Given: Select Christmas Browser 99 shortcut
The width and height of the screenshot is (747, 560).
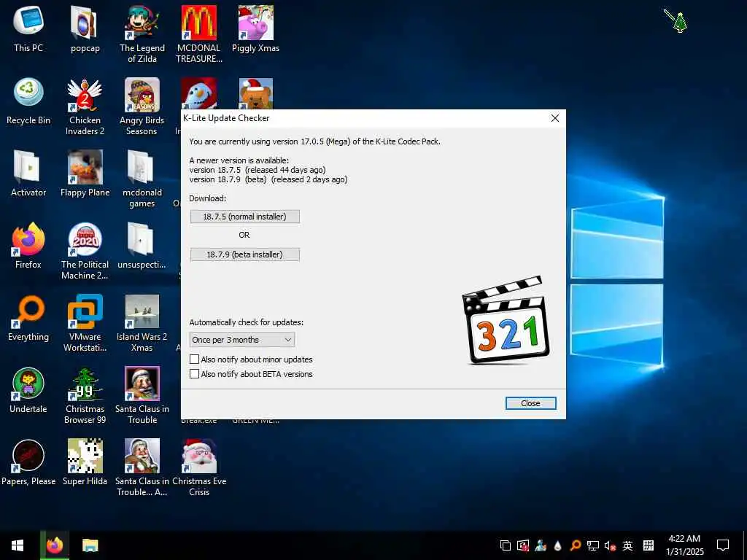Looking at the screenshot, I should click(x=85, y=396).
